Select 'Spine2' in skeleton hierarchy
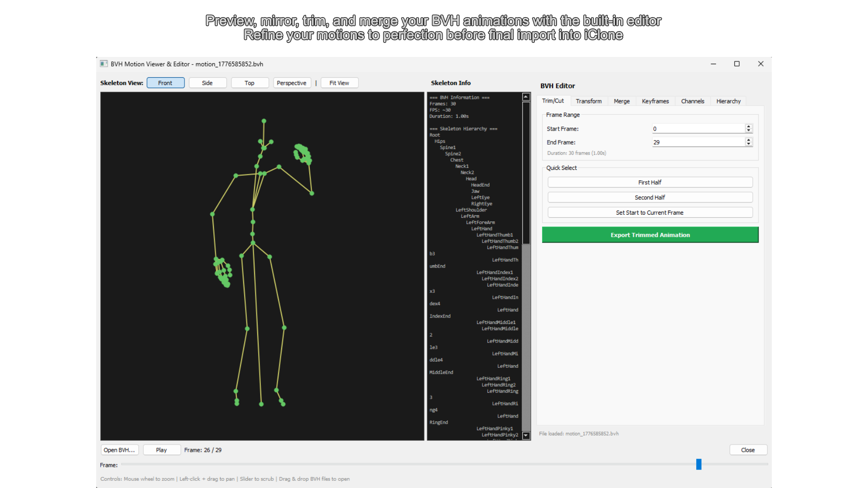 [453, 154]
